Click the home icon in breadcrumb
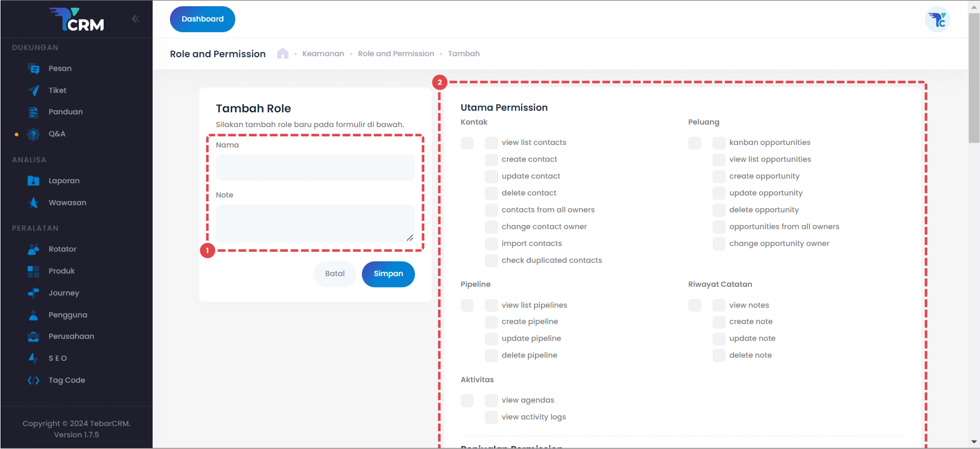 click(283, 54)
